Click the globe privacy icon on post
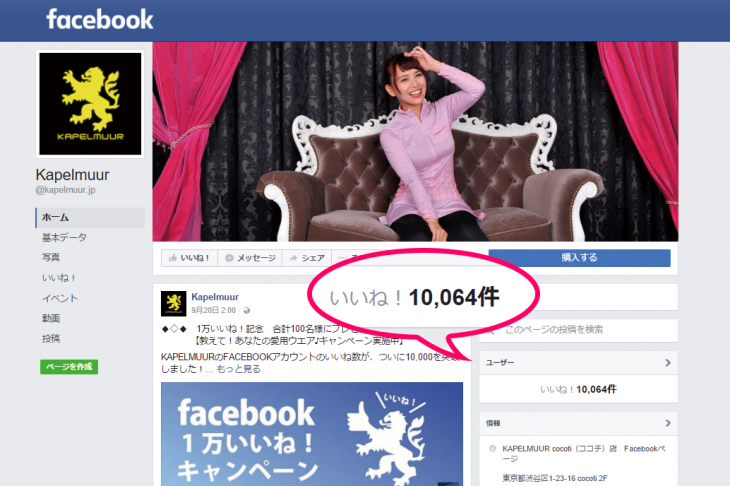730x486 pixels. 247,310
